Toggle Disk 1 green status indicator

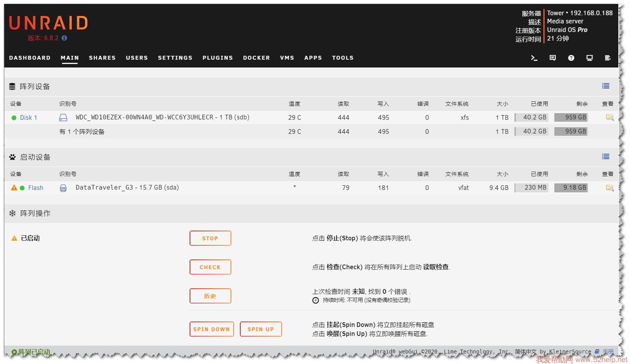click(14, 118)
